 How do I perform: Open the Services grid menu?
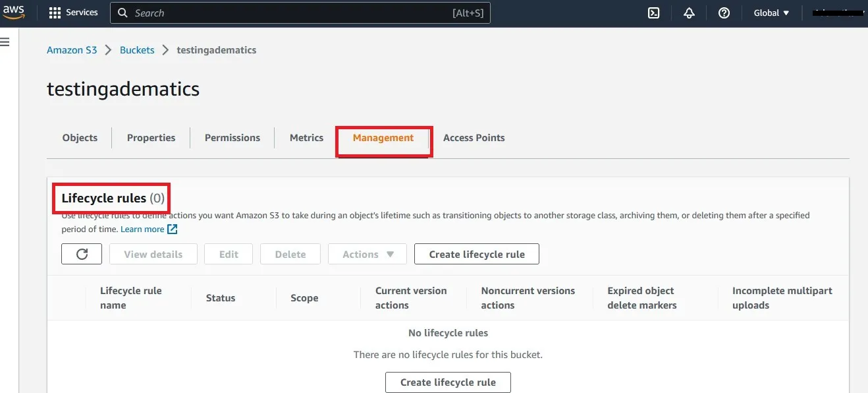[x=55, y=13]
